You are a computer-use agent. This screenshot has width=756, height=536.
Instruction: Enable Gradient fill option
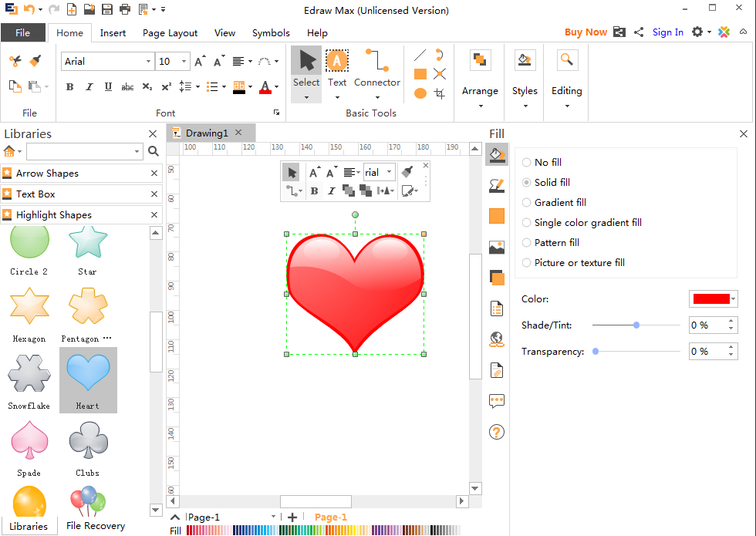[555, 202]
